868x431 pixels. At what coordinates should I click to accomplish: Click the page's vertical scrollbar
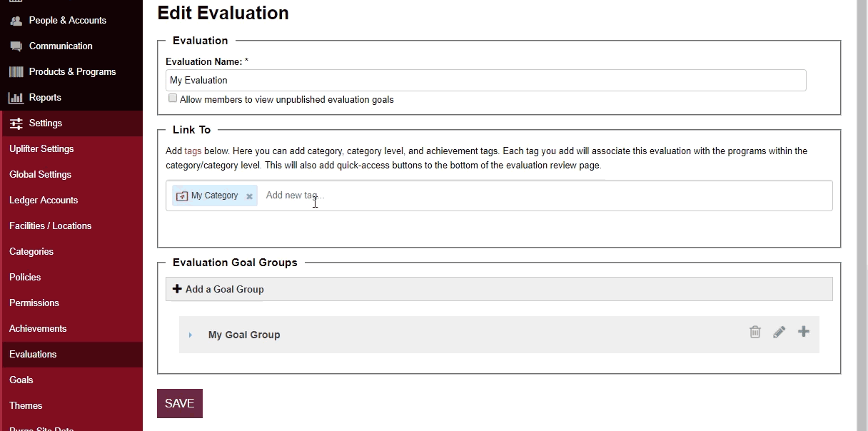click(x=862, y=214)
